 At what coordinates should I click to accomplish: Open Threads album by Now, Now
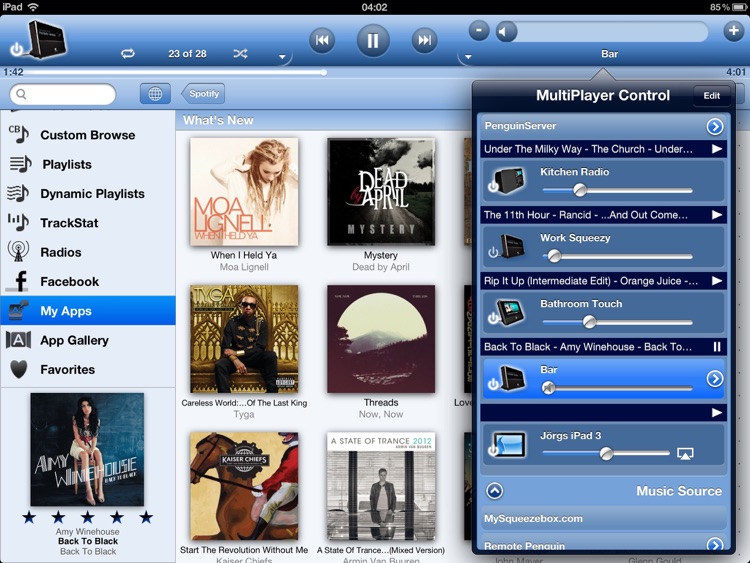[x=381, y=339]
